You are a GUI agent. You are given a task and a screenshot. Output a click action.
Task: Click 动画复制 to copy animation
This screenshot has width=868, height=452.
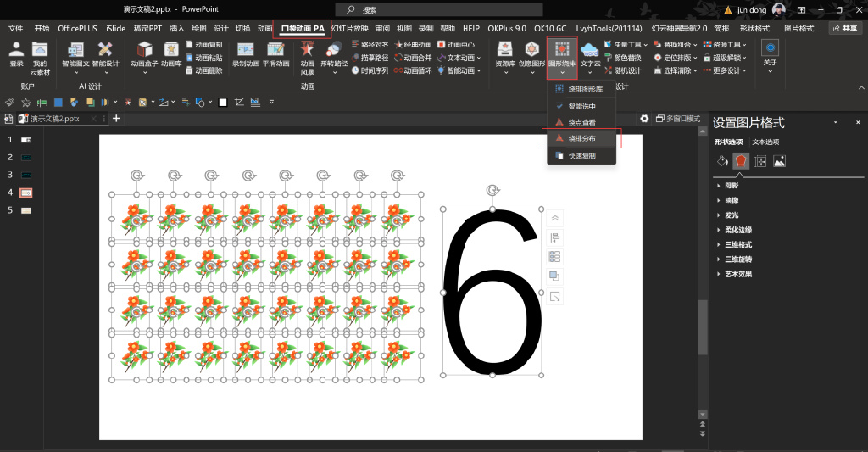coord(203,44)
